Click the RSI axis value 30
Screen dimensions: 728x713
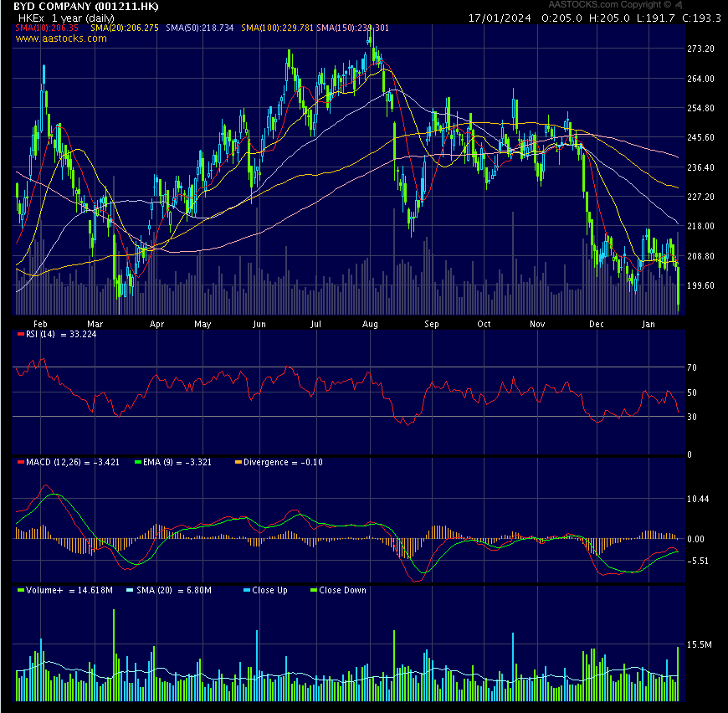[692, 417]
